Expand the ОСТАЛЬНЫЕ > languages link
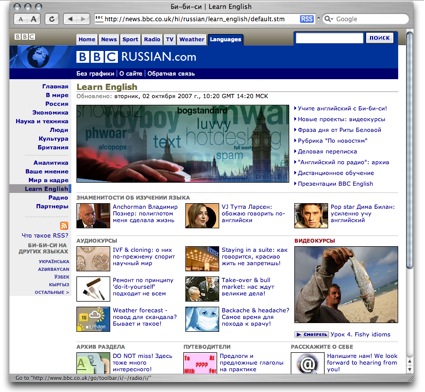 point(52,292)
